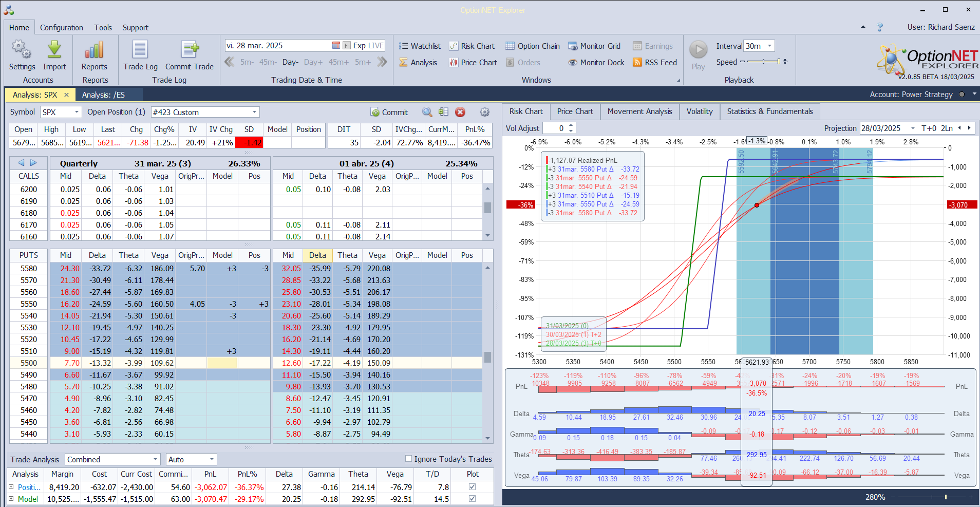Click the account status circle indicator
980x507 pixels.
tap(962, 95)
